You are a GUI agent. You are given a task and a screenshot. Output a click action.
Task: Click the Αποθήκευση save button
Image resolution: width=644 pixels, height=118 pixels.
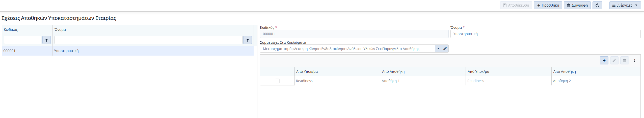coord(516,5)
